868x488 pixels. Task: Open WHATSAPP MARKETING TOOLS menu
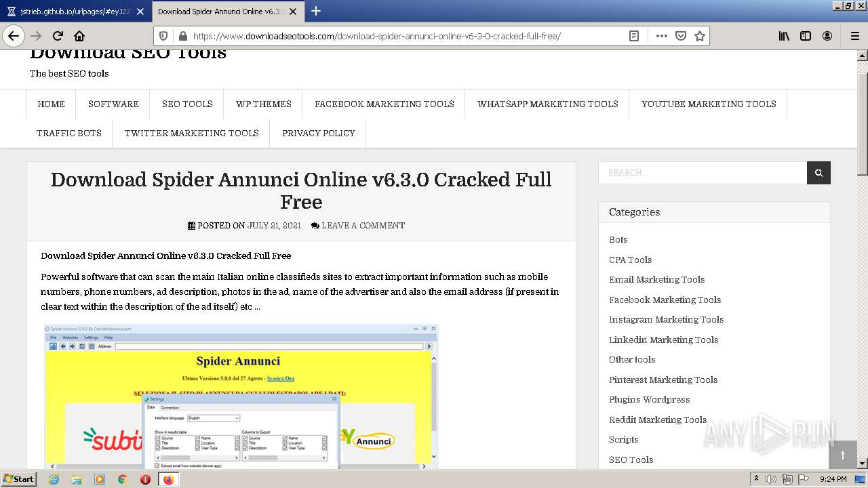coord(548,104)
